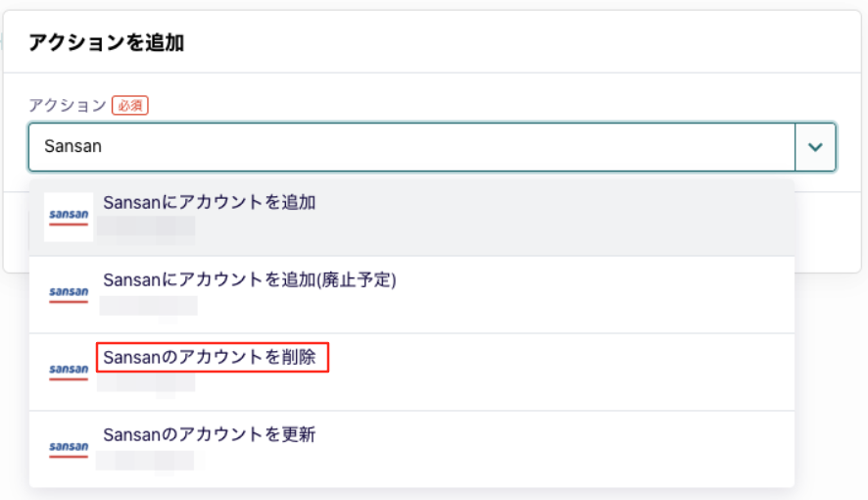This screenshot has width=868, height=500.
Task: Collapse the action dropdown with chevron arrow
Action: coord(815,147)
